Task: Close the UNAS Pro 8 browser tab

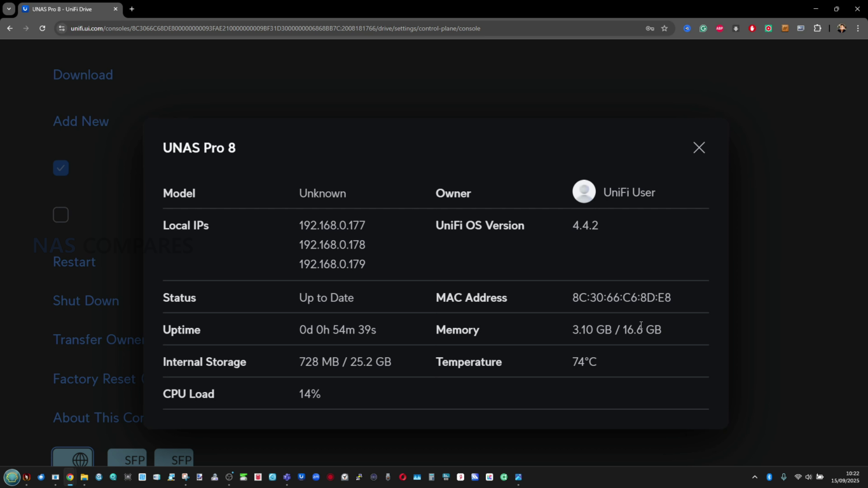Action: click(x=115, y=9)
